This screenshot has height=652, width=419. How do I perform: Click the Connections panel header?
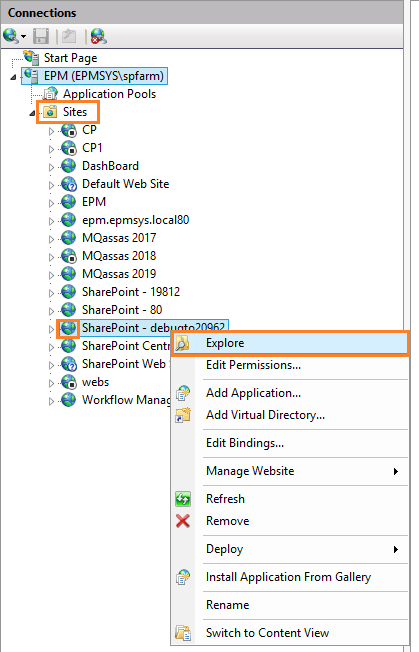point(201,12)
